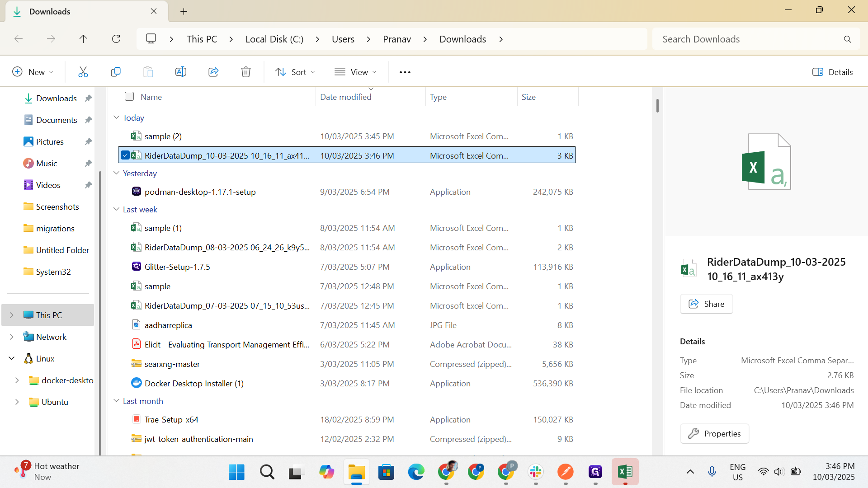
Task: Open Microsoft Store from taskbar
Action: coord(386,472)
